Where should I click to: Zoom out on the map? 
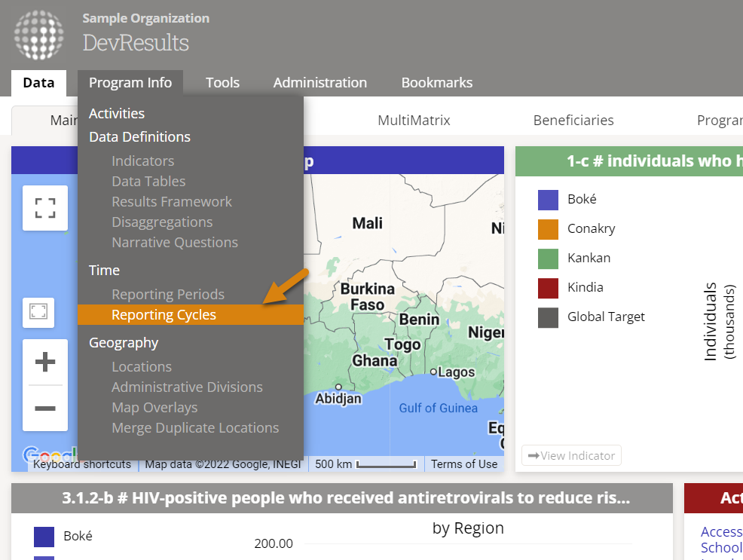[45, 409]
